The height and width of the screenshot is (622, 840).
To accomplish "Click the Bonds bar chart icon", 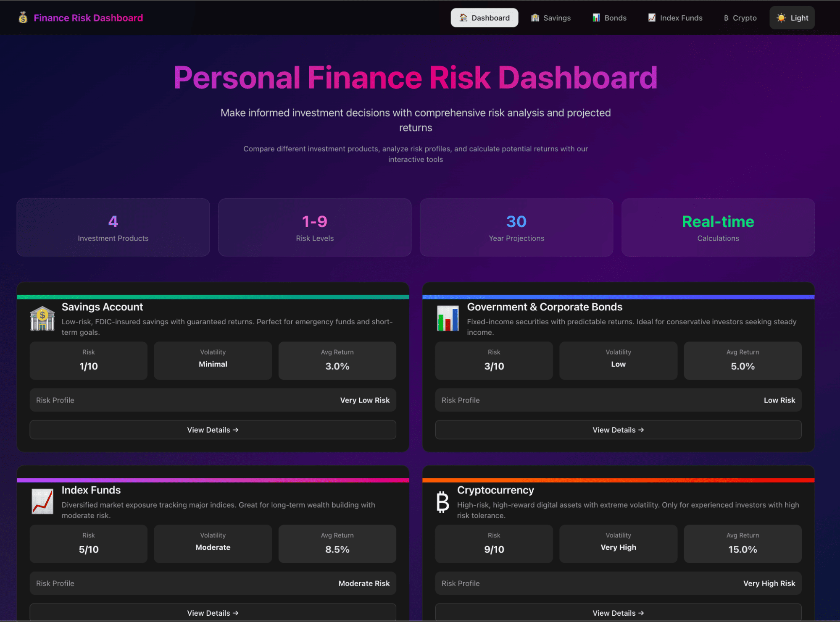I will coord(448,319).
